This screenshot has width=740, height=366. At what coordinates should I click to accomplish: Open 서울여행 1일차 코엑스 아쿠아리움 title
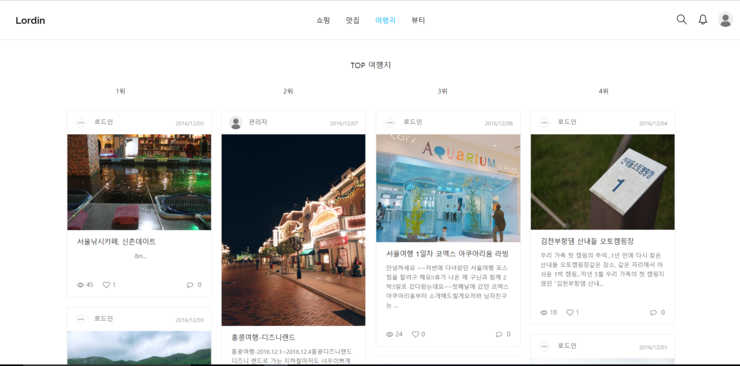tap(447, 254)
